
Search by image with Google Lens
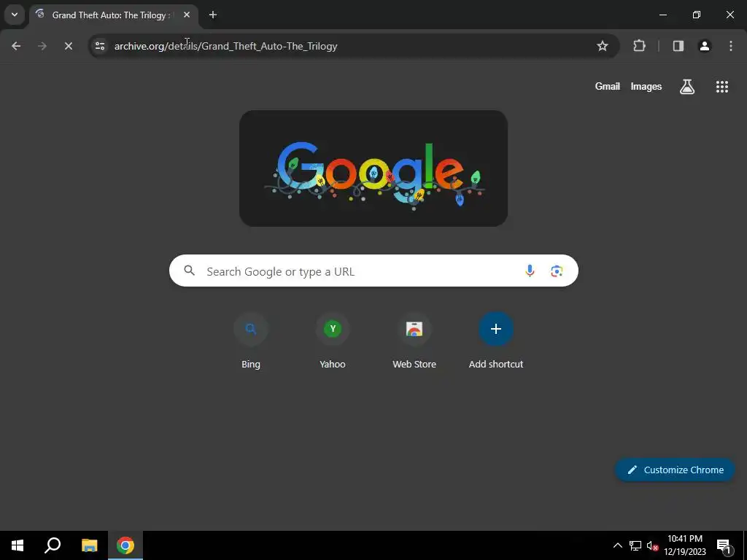(557, 271)
